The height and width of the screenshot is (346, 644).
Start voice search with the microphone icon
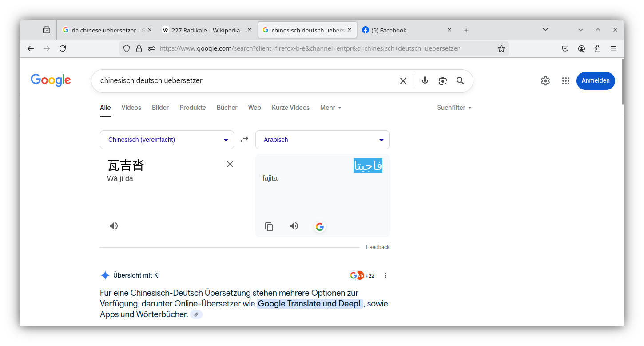(425, 80)
